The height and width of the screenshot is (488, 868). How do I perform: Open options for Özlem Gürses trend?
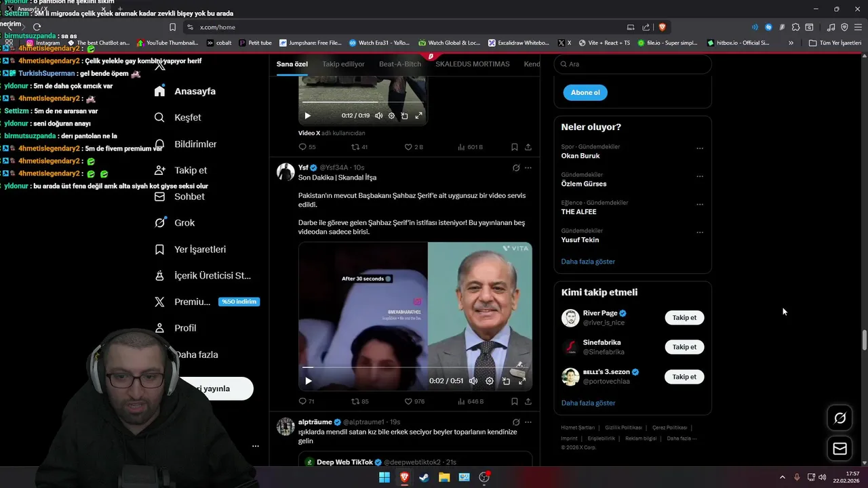click(700, 176)
